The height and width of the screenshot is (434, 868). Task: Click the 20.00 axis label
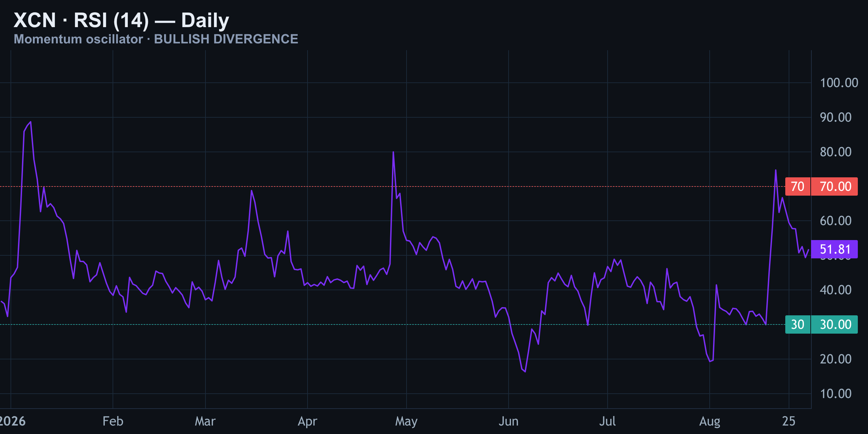tap(835, 359)
